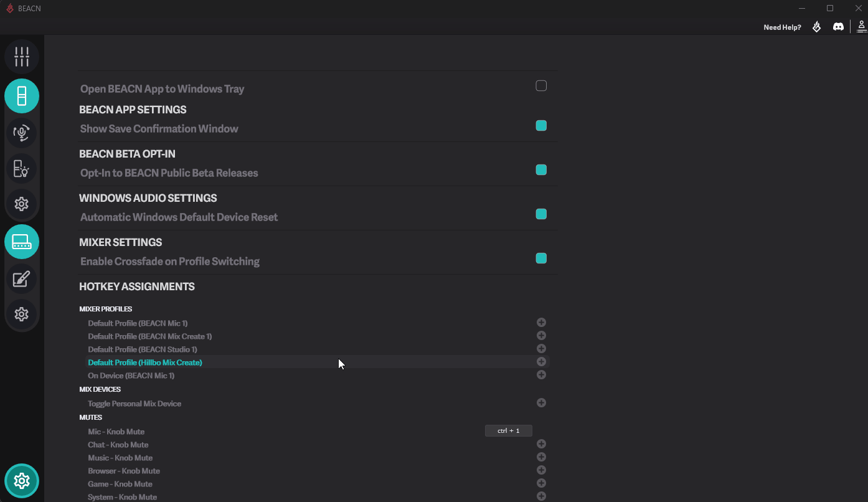The image size is (868, 502).
Task: Enable Open BEACN App to Windows Tray
Action: [x=541, y=86]
